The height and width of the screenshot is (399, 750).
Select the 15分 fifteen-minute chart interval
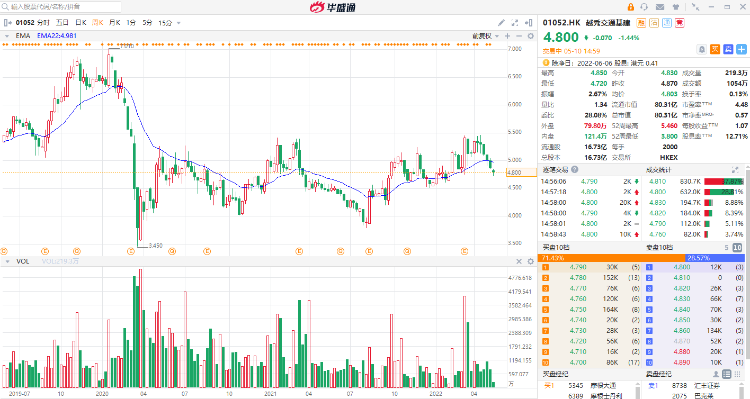coord(165,22)
